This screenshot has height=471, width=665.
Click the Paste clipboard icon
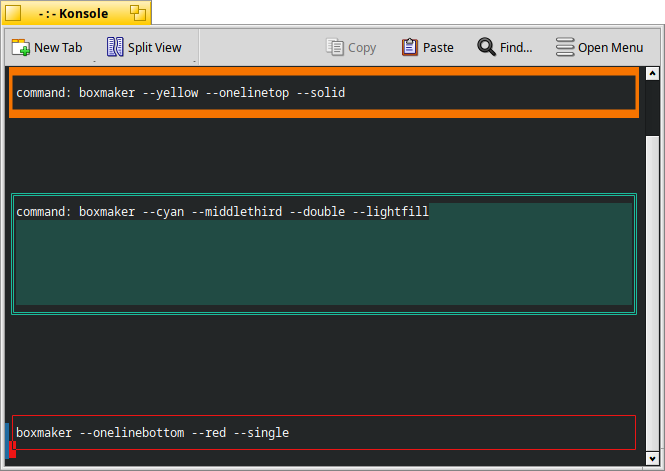(410, 47)
